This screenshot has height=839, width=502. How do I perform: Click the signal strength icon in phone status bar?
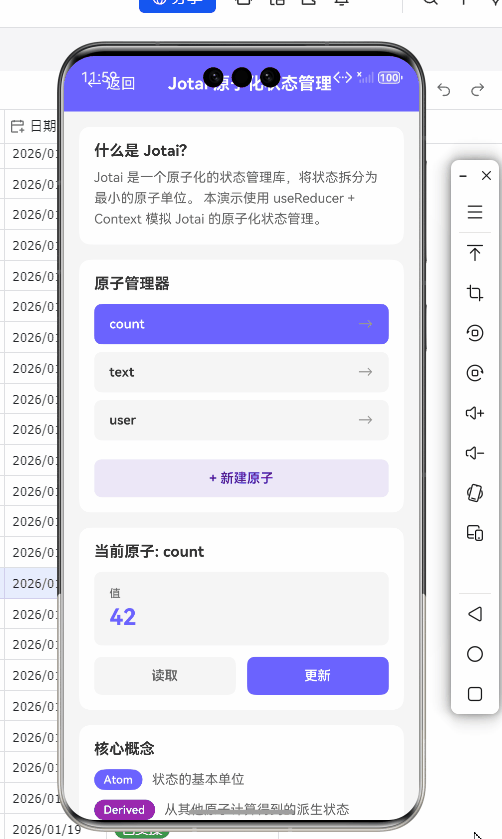coord(366,78)
